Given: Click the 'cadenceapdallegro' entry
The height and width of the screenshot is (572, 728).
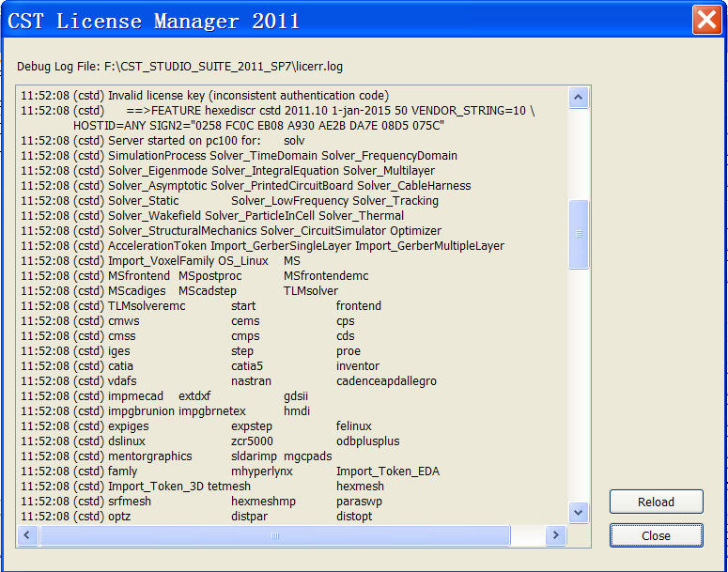Looking at the screenshot, I should click(x=386, y=381).
